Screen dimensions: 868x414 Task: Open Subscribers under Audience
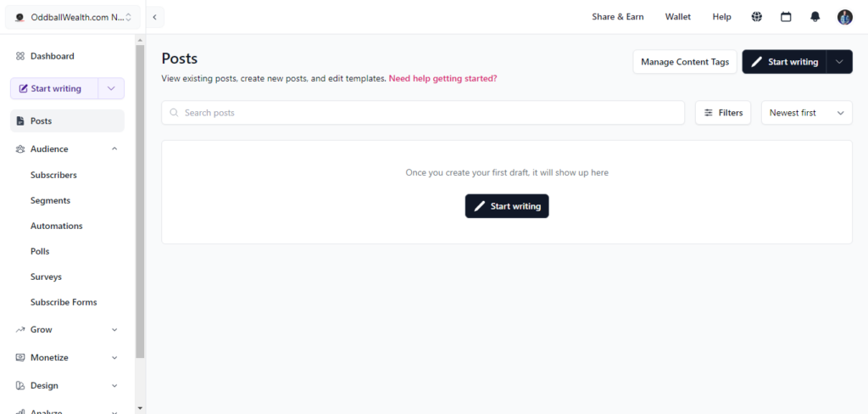click(x=53, y=175)
